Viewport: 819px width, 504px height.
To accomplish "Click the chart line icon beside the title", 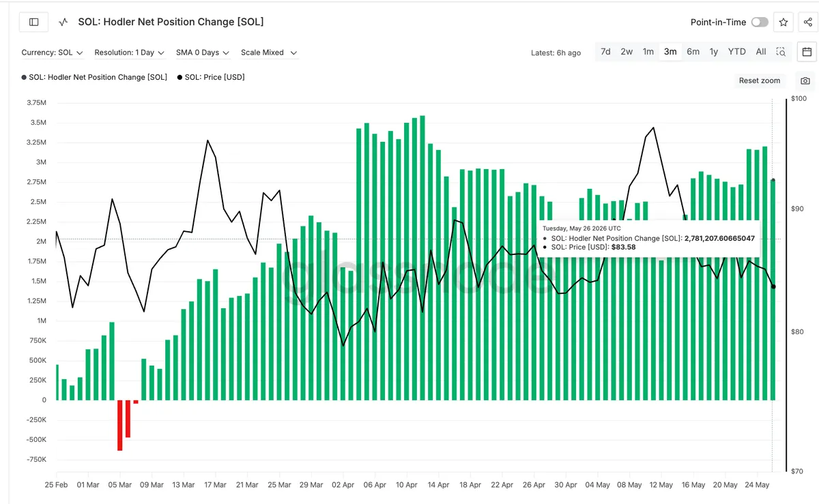I will 63,22.
